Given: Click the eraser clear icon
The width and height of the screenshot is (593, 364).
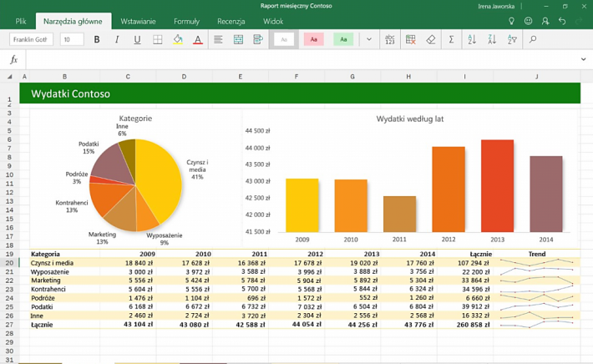Looking at the screenshot, I should pyautogui.click(x=431, y=39).
